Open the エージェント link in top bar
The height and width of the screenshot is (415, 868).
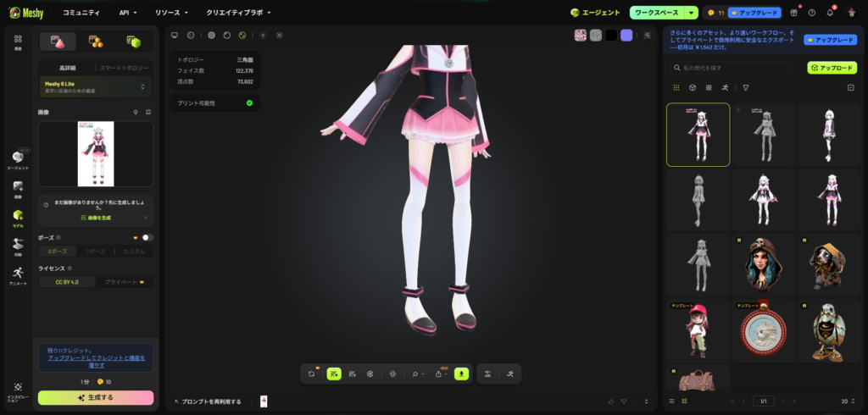[596, 12]
